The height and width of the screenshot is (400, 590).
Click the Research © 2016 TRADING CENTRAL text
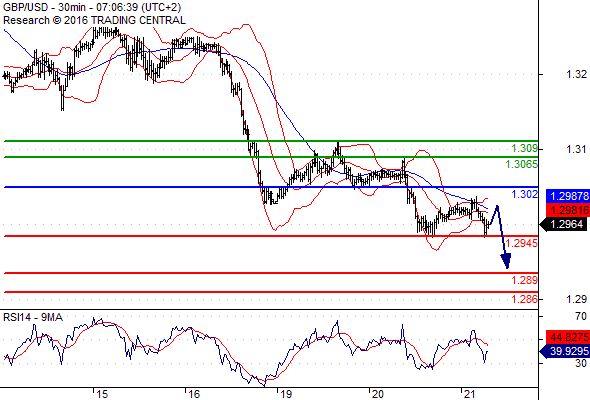tap(94, 20)
